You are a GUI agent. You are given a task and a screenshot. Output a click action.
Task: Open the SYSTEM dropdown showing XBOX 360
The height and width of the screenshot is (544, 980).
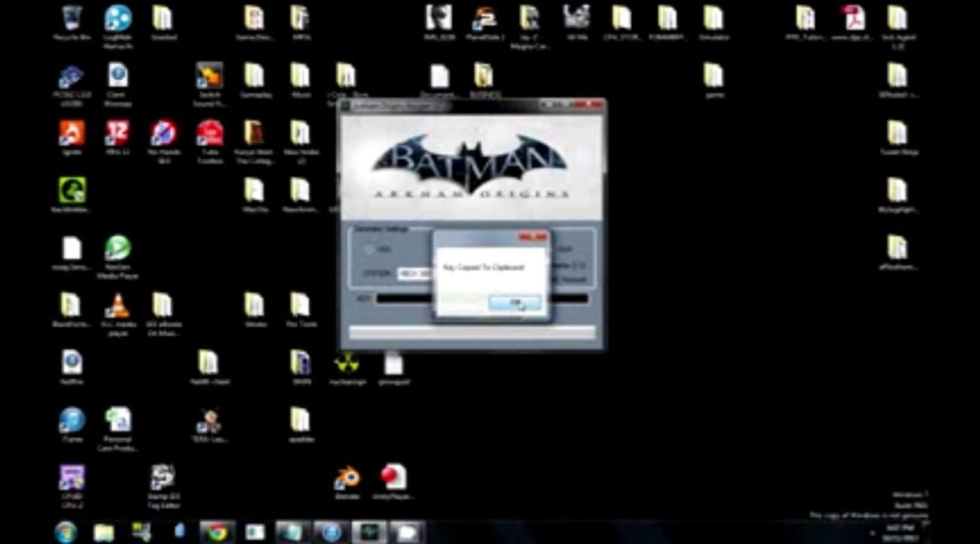point(414,274)
